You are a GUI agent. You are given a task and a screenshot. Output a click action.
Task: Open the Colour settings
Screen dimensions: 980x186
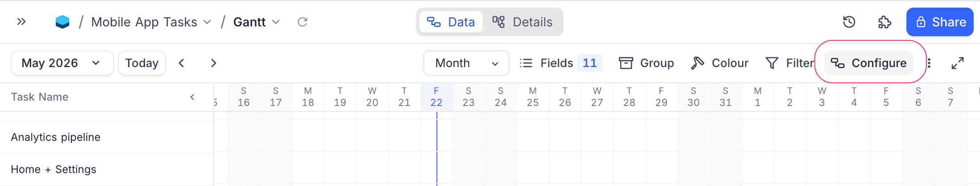point(719,63)
